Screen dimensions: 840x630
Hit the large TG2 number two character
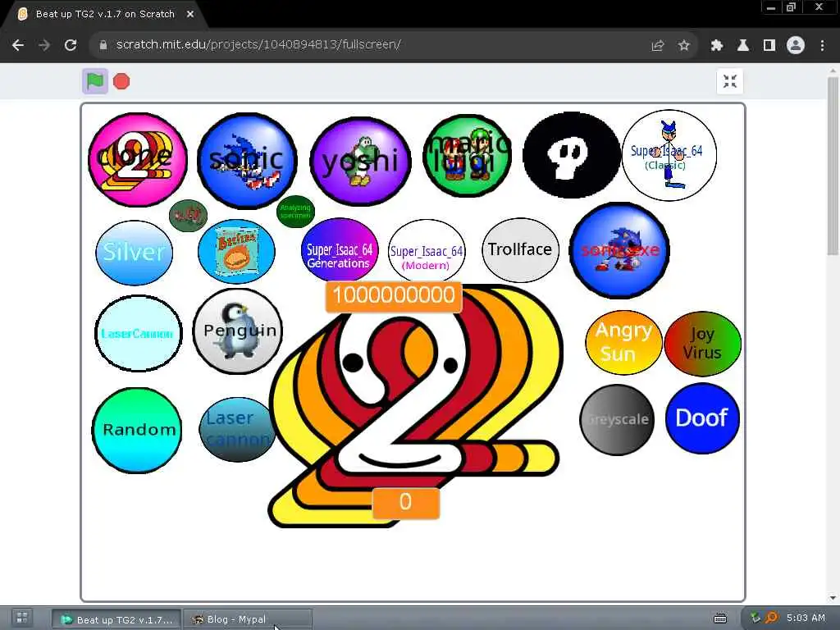pyautogui.click(x=415, y=407)
